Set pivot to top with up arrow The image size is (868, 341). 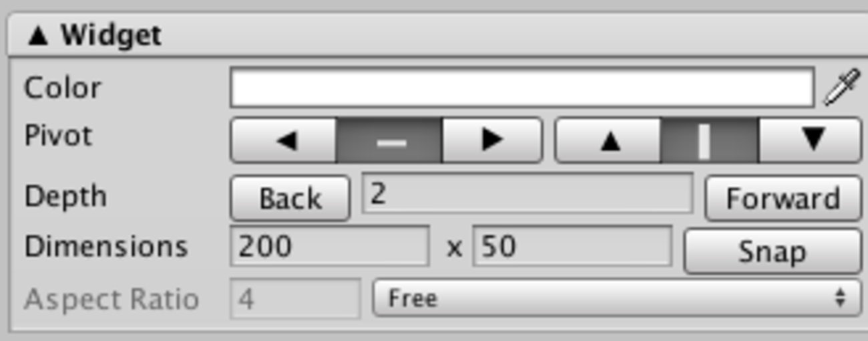[609, 140]
